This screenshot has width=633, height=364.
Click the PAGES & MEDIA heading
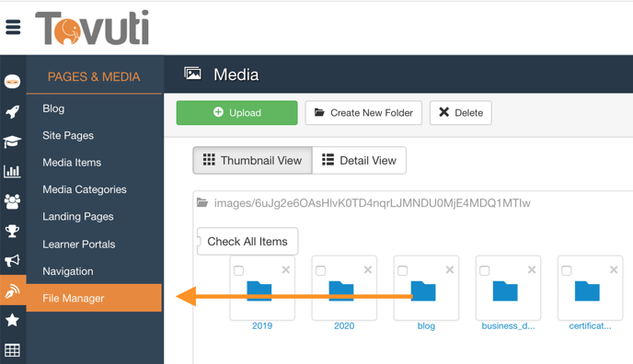94,76
